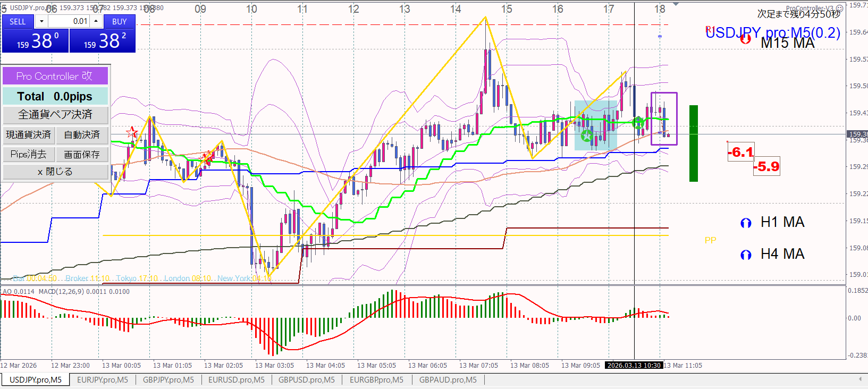Screen dimensions: 868x389
Task: Click the H4 MA blue up-arrow icon
Action: [746, 255]
